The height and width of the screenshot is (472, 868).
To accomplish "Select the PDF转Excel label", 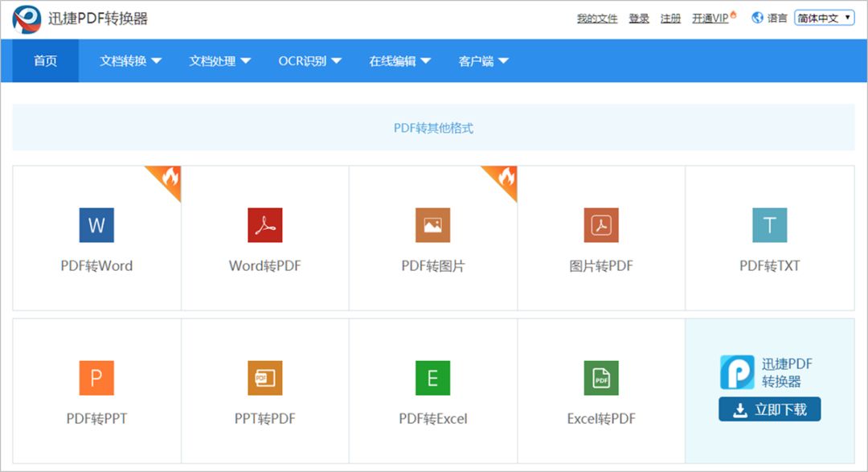I will tap(433, 419).
